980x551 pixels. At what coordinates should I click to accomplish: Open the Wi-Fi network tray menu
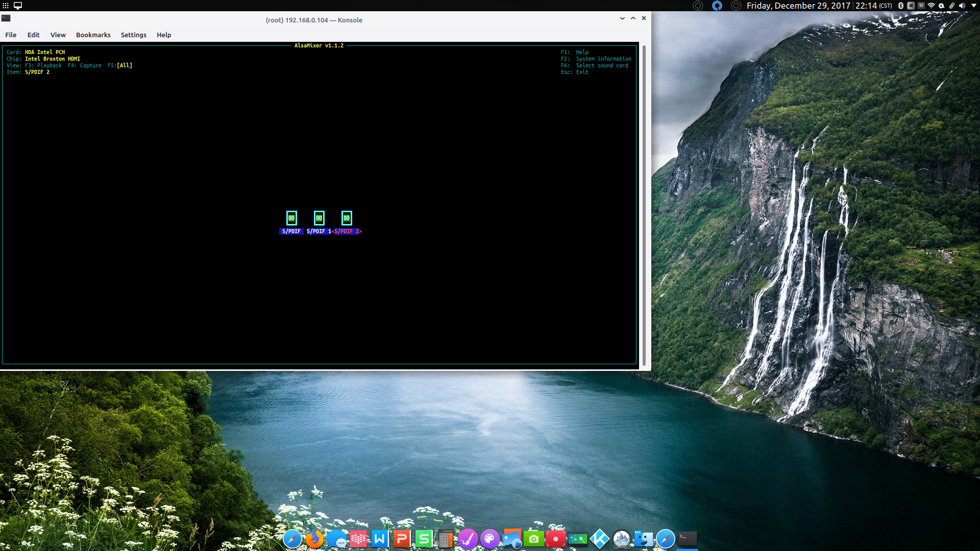932,6
